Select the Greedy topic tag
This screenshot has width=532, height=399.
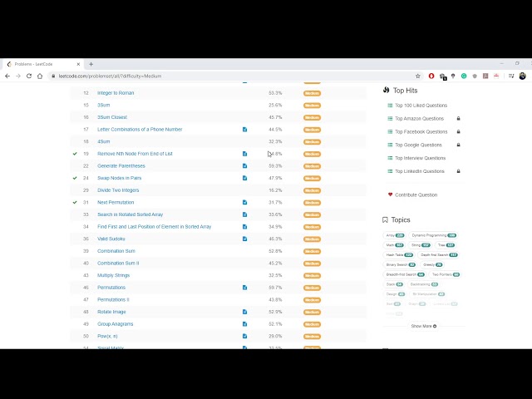pyautogui.click(x=432, y=264)
